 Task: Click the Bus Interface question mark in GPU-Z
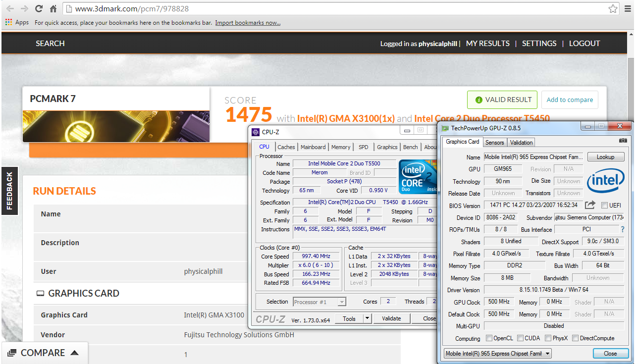[623, 229]
